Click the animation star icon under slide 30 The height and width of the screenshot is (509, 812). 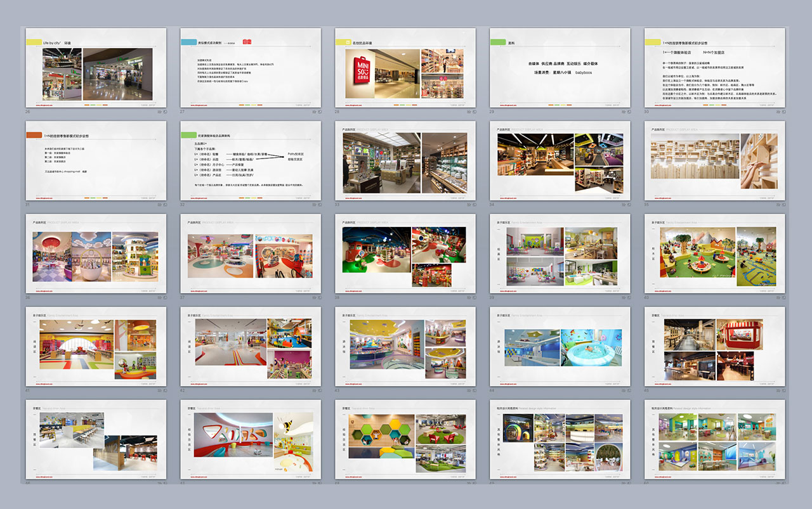(778, 112)
